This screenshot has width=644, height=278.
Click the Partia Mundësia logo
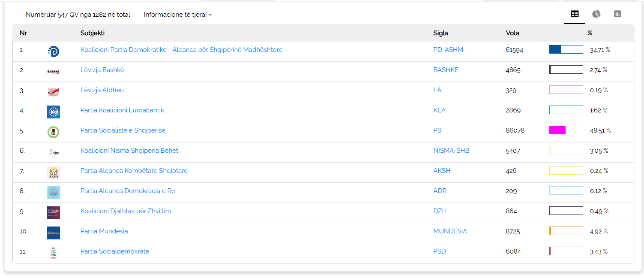(53, 233)
